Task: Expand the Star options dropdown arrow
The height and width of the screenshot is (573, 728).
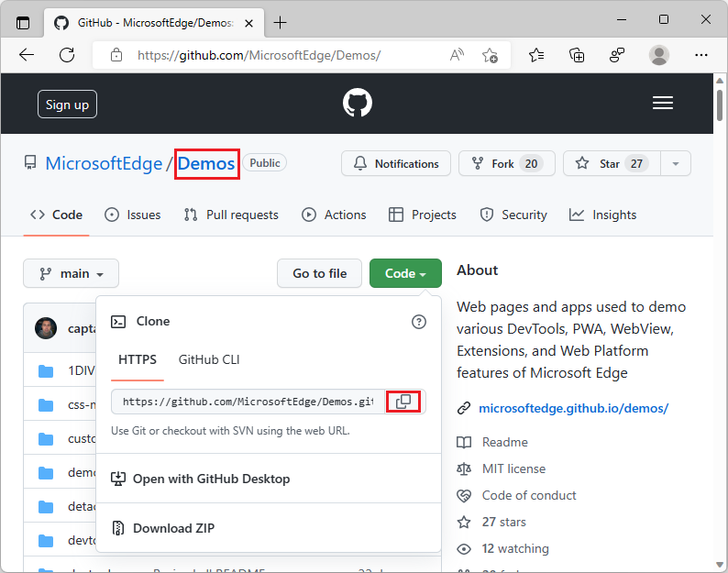Action: point(676,164)
